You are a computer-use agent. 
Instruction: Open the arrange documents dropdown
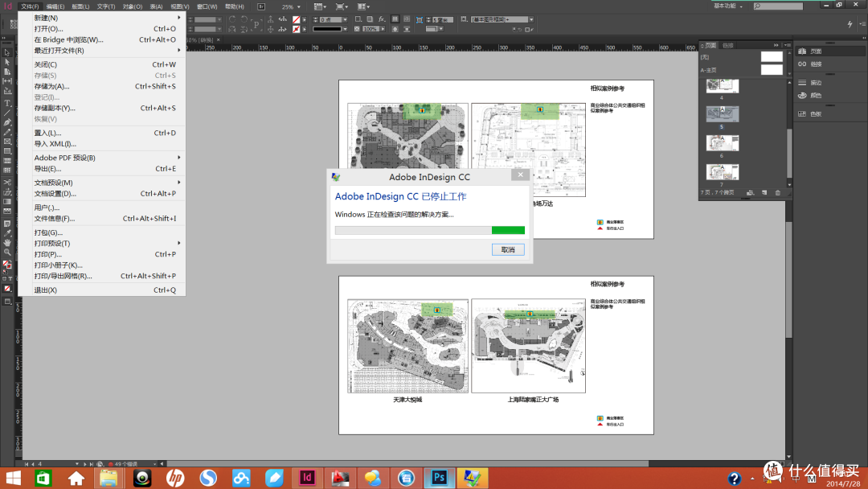pyautogui.click(x=364, y=6)
